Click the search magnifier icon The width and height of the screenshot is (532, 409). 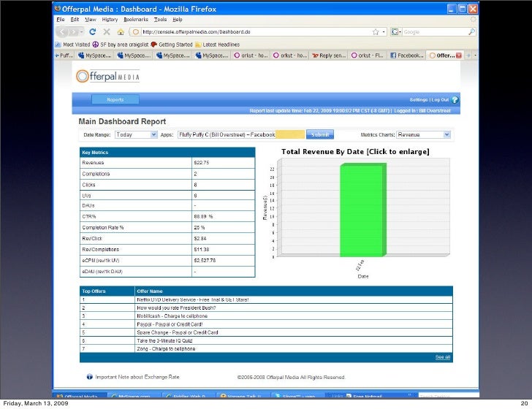[472, 32]
